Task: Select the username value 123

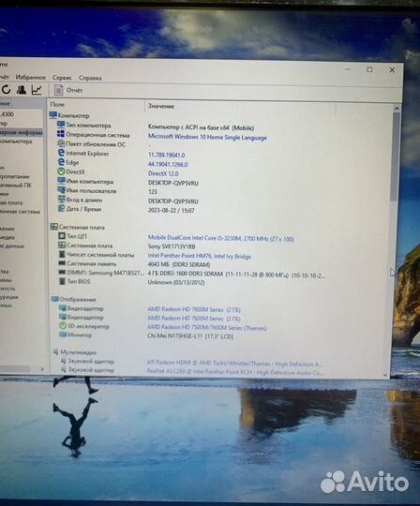Action: [x=153, y=192]
